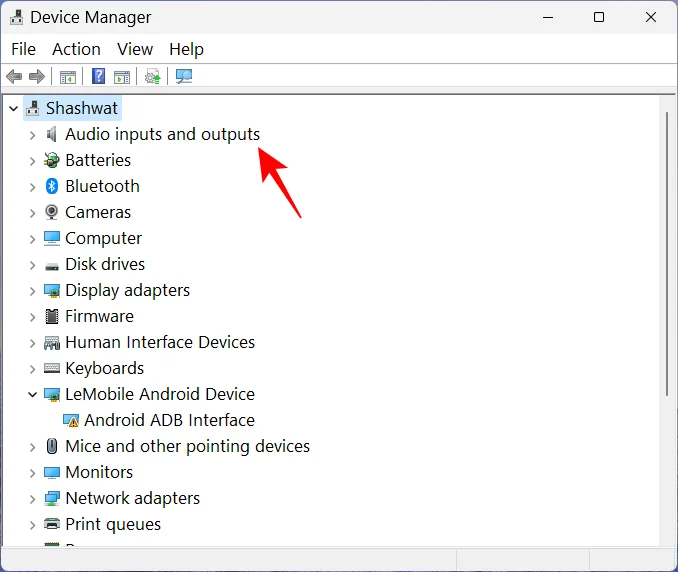Click the speaker icon for Audio inputs
The image size is (678, 572).
pos(51,134)
